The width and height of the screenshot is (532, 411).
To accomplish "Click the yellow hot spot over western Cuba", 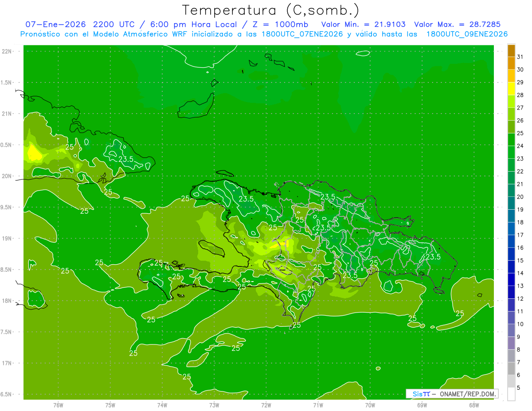I will 34,153.
